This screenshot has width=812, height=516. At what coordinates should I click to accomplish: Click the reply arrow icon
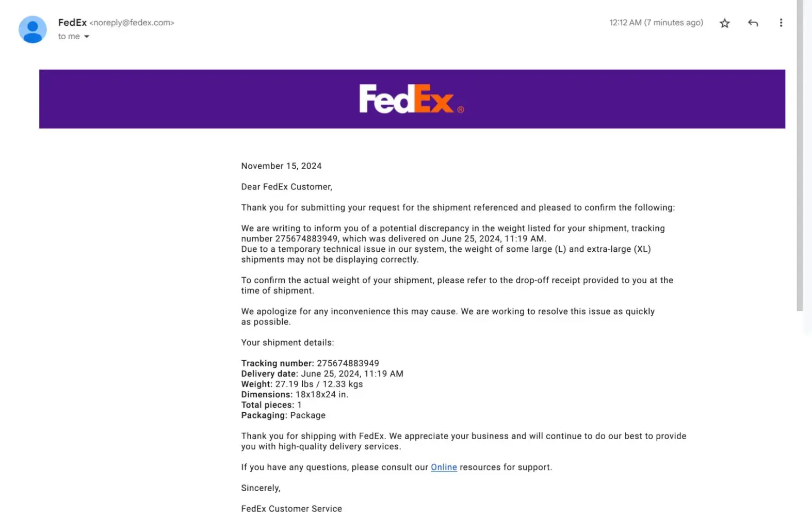coord(753,23)
